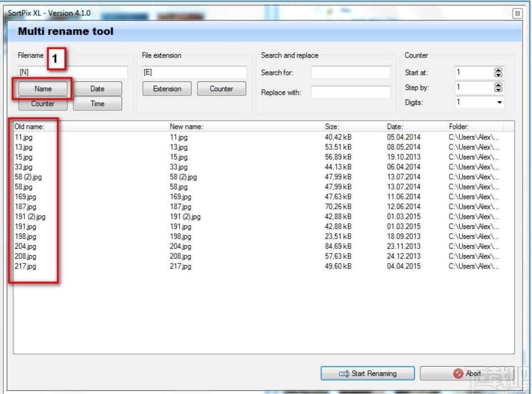Click new name 11.jpg
Viewport: 532px width, 394px height.
click(179, 137)
